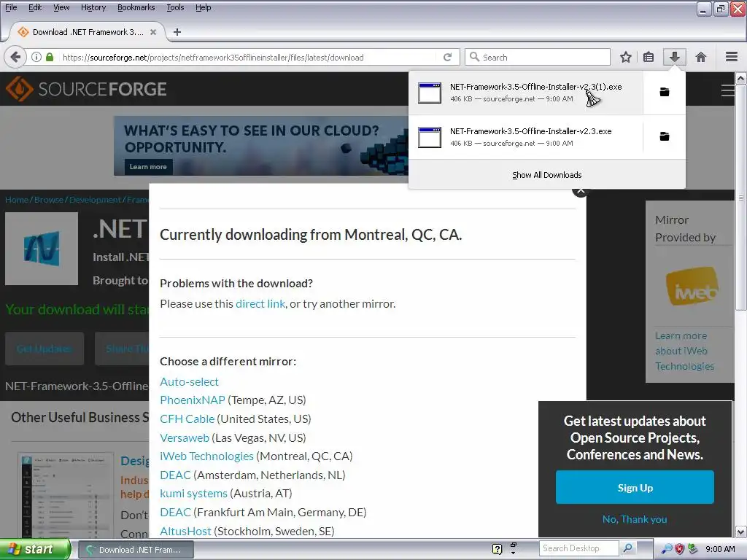
Task: Open the History menu
Action: pyautogui.click(x=93, y=7)
